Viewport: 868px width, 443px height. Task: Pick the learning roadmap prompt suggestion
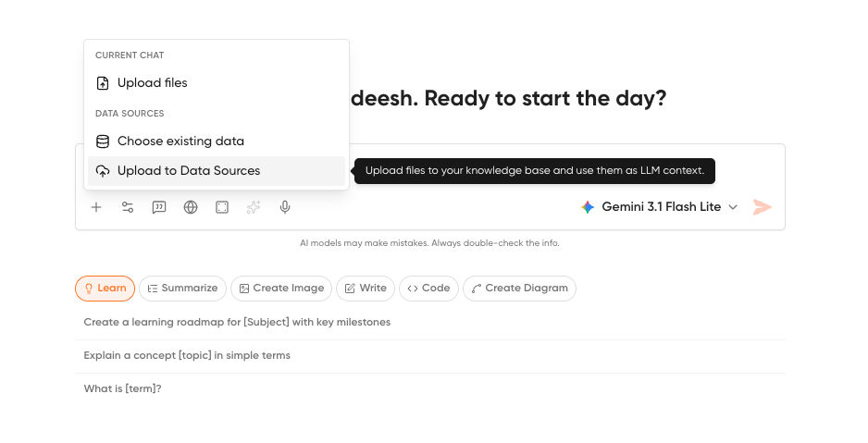(430, 323)
